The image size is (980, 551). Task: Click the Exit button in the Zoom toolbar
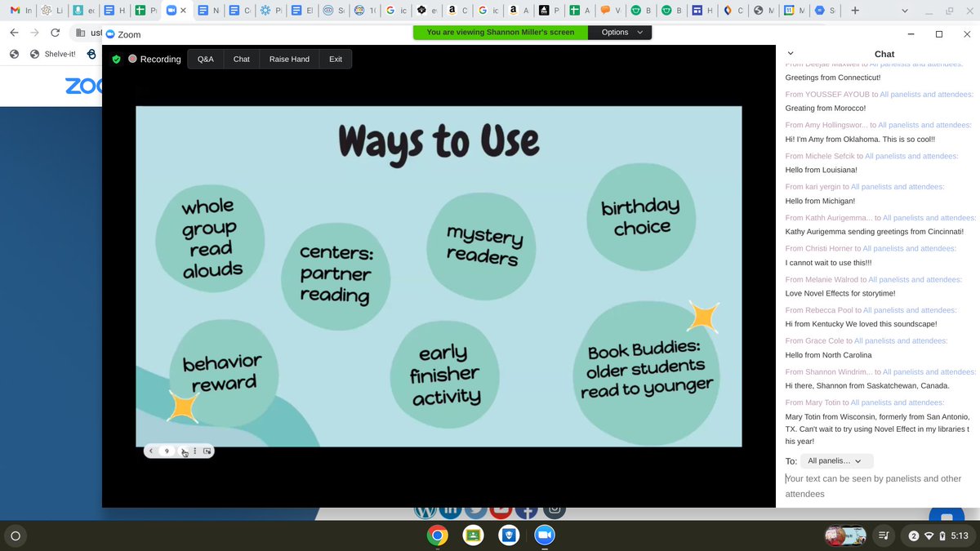[335, 59]
